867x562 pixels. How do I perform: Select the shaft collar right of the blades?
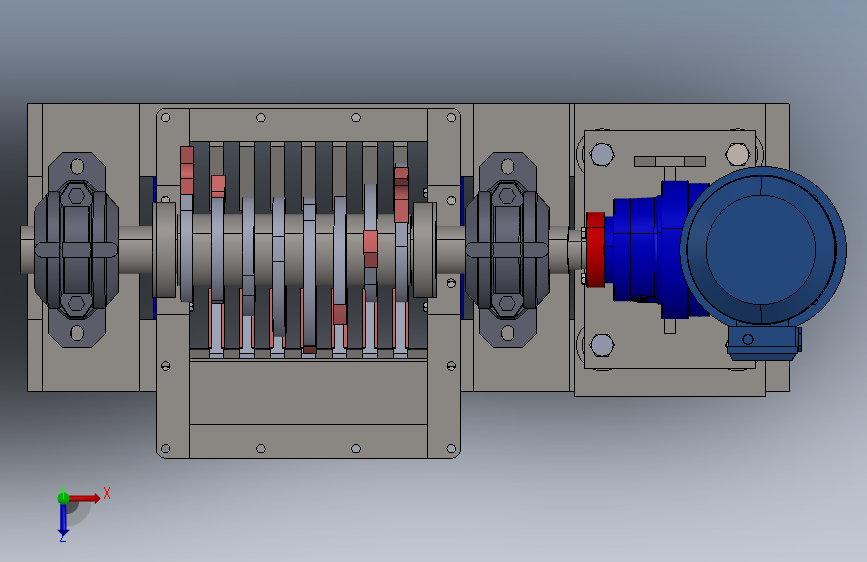[x=424, y=250]
